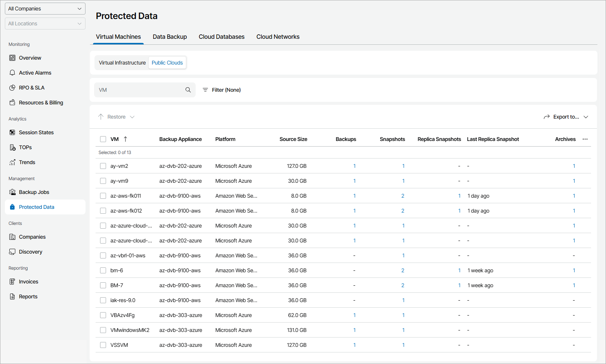Select the checkbox for ay-vm2
Image resolution: width=606 pixels, height=364 pixels.
(x=103, y=166)
